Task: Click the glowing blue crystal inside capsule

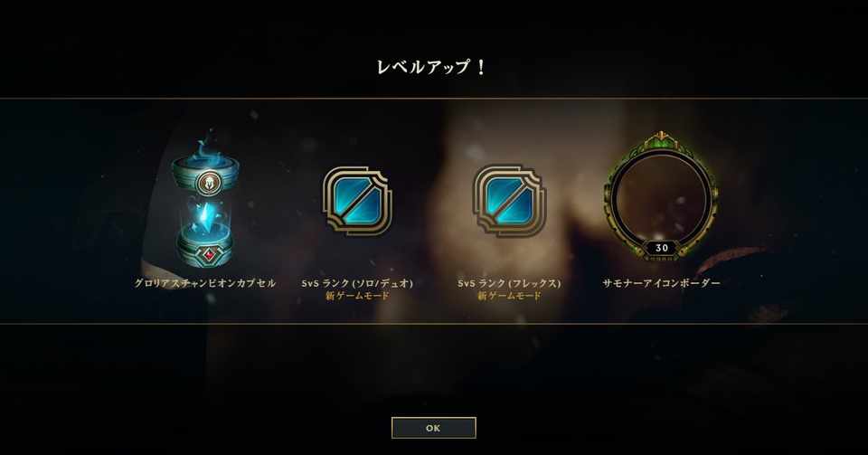Action: click(208, 217)
